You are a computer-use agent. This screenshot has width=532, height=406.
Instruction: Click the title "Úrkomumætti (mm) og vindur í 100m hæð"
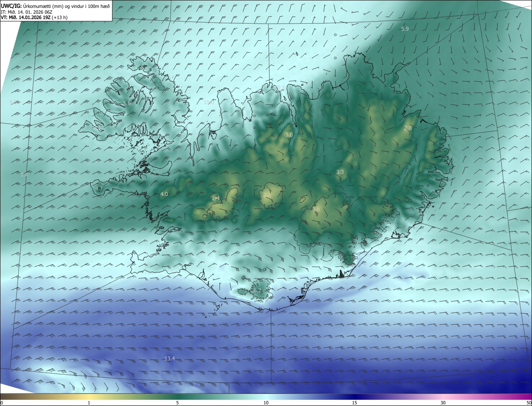[x=66, y=6]
